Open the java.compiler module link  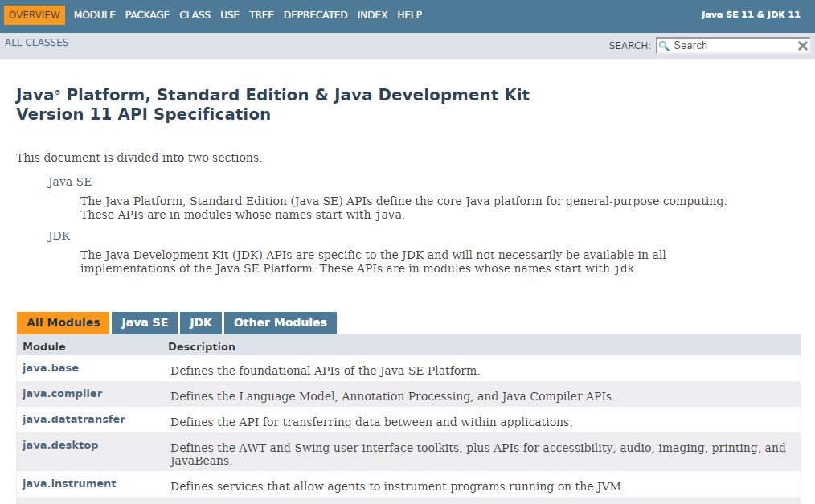pos(63,394)
